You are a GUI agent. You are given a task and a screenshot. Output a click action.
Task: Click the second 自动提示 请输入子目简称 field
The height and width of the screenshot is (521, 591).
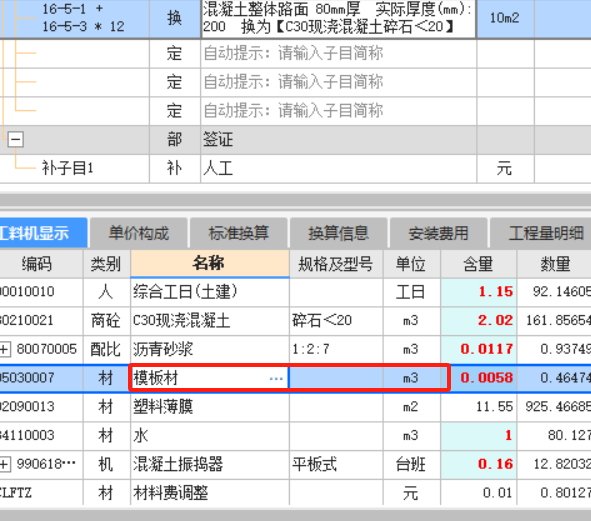[x=338, y=82]
